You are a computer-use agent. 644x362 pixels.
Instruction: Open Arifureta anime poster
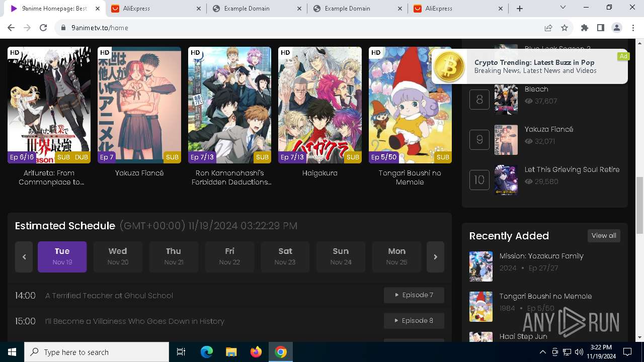click(x=49, y=105)
